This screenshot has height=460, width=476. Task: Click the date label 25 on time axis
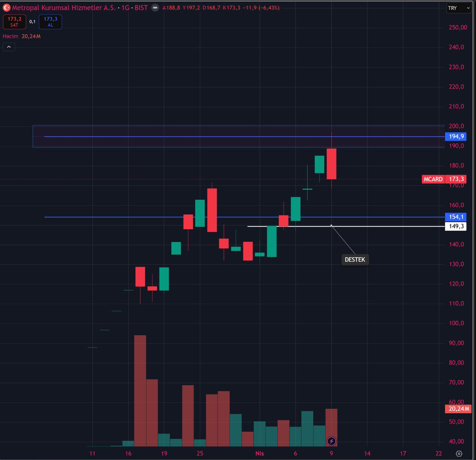tap(200, 453)
